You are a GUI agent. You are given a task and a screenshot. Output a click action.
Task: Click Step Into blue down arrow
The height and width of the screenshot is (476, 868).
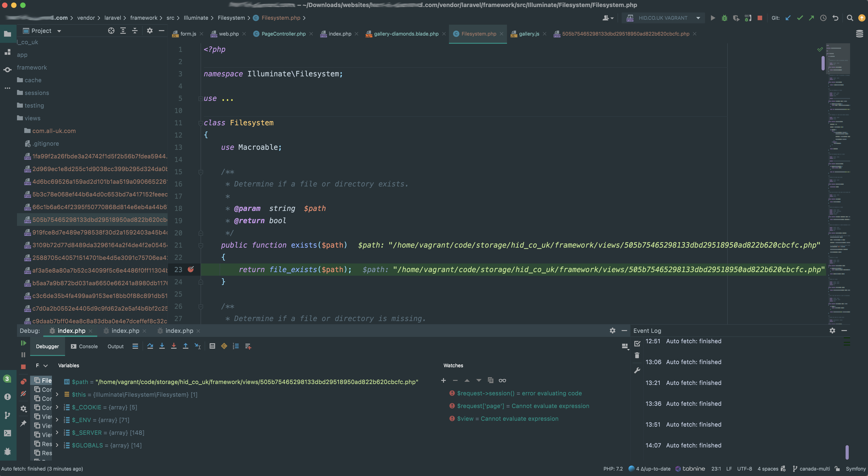point(162,346)
